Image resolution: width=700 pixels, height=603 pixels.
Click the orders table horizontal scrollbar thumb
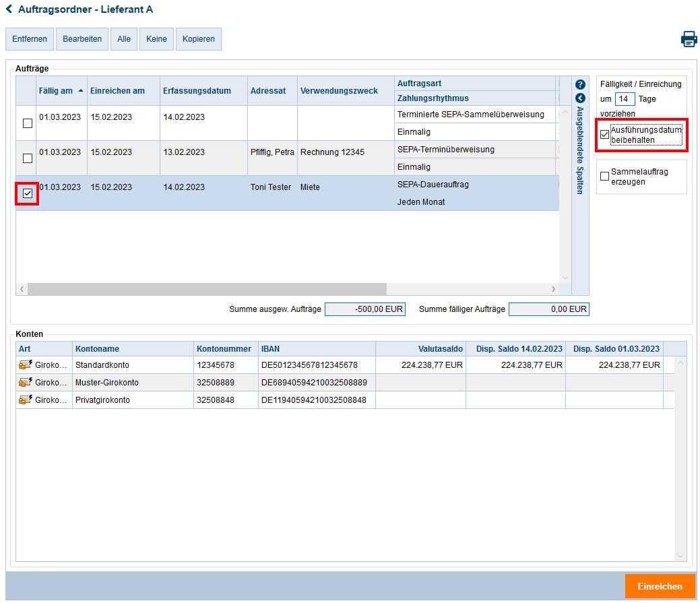(207, 289)
